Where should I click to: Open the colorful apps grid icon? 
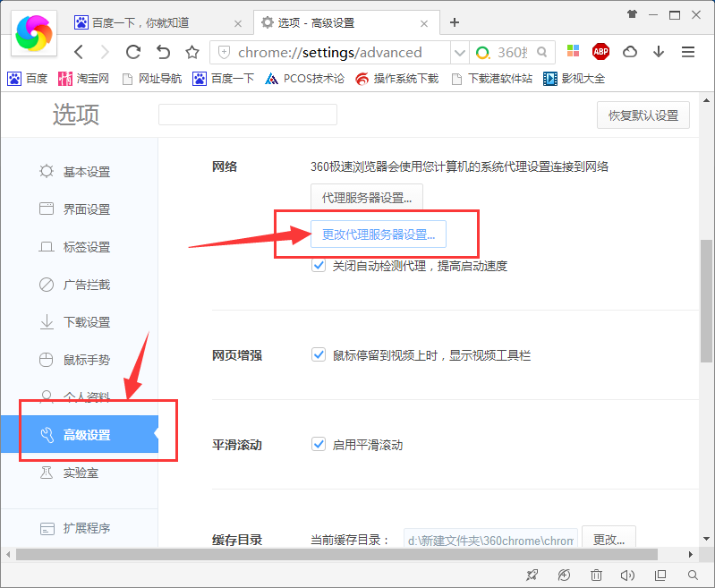coord(573,51)
